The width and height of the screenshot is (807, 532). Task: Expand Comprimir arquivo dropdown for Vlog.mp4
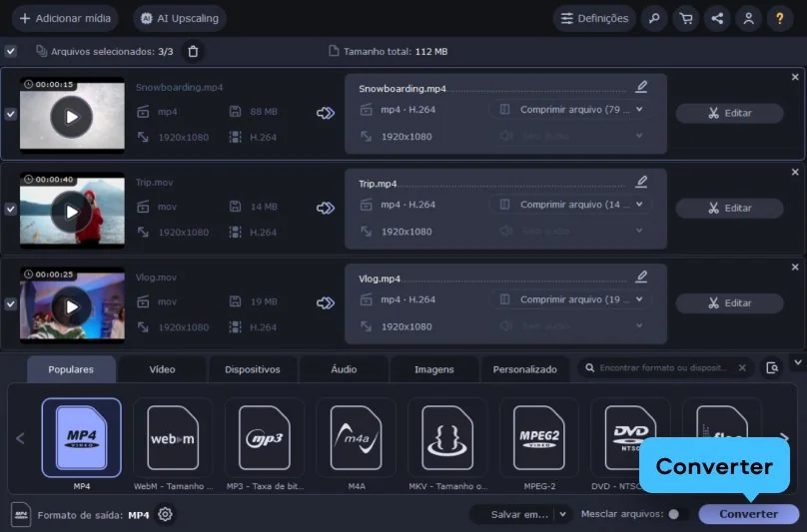pos(639,299)
